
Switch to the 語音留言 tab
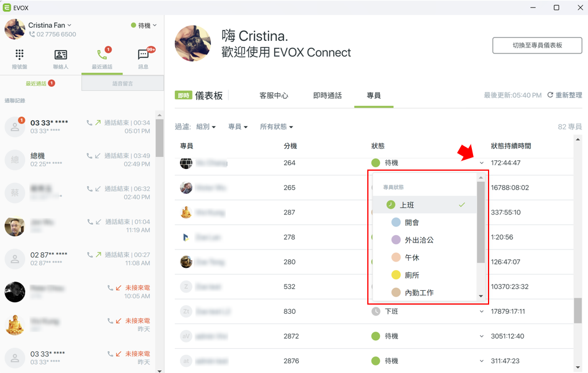point(122,83)
